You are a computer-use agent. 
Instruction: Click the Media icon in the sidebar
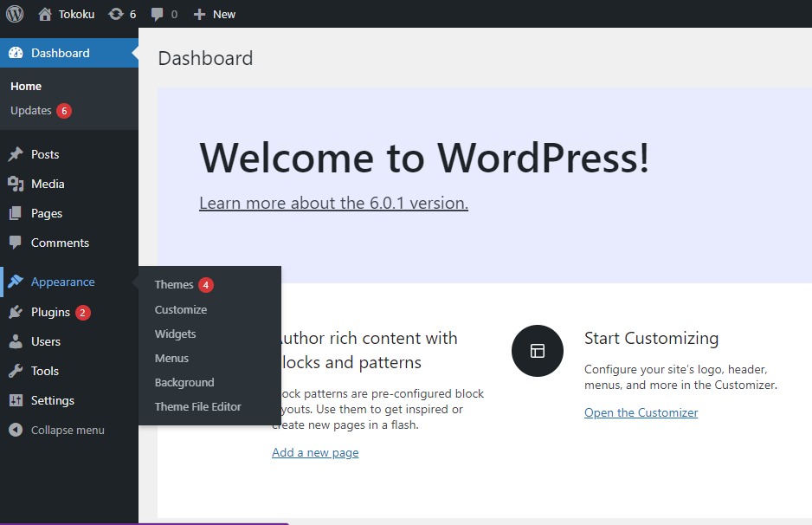16,184
